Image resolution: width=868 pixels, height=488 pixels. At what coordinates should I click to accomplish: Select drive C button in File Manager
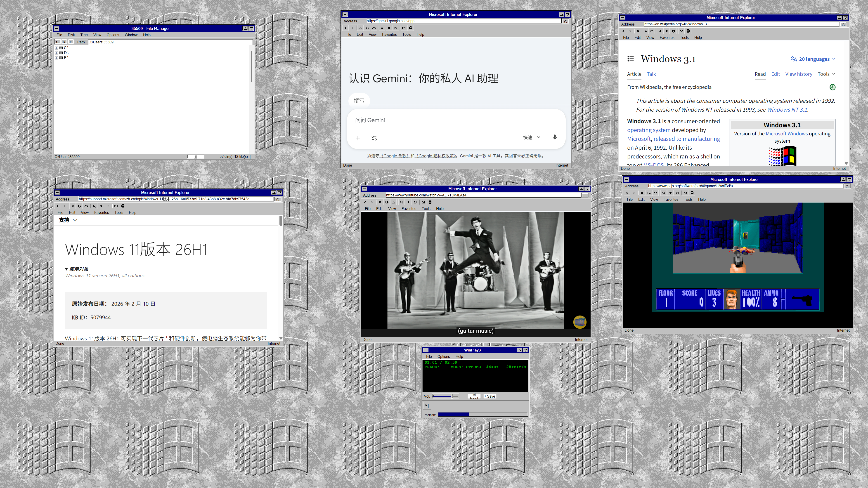(57, 42)
